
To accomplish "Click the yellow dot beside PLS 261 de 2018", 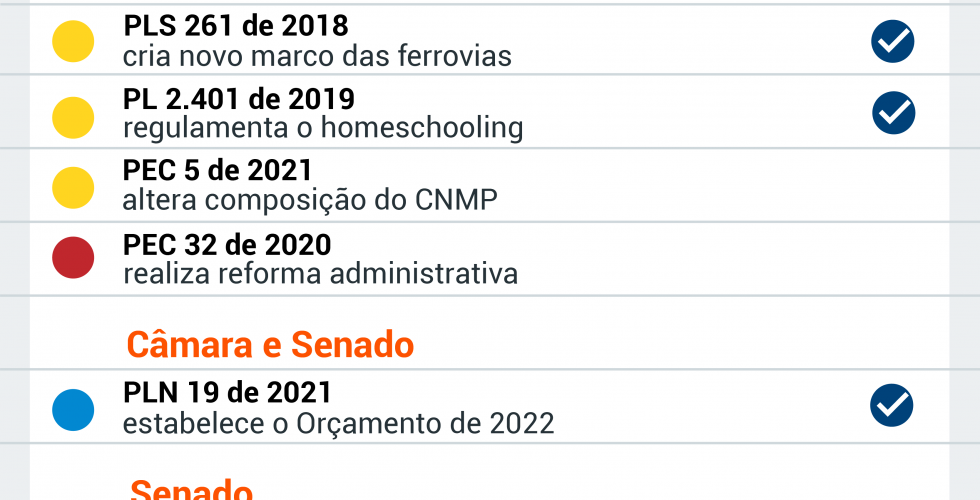I will [73, 41].
